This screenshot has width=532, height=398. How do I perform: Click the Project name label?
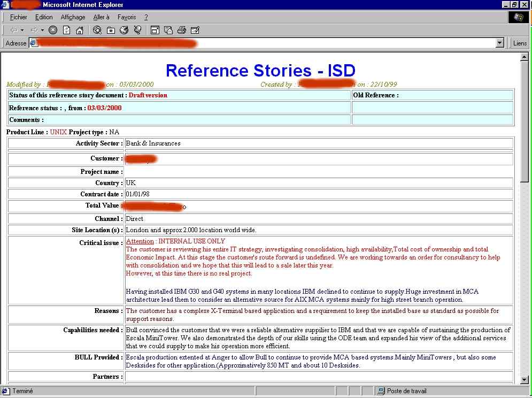pyautogui.click(x=102, y=172)
